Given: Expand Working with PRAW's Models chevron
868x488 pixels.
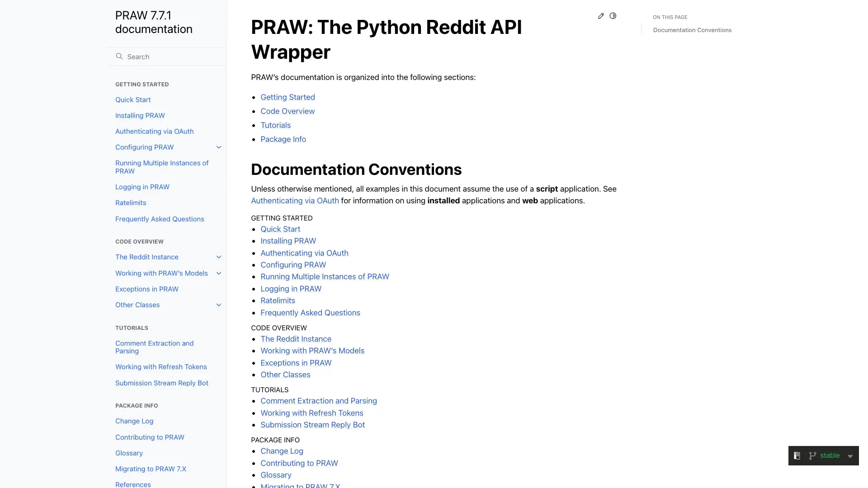Looking at the screenshot, I should click(x=219, y=273).
